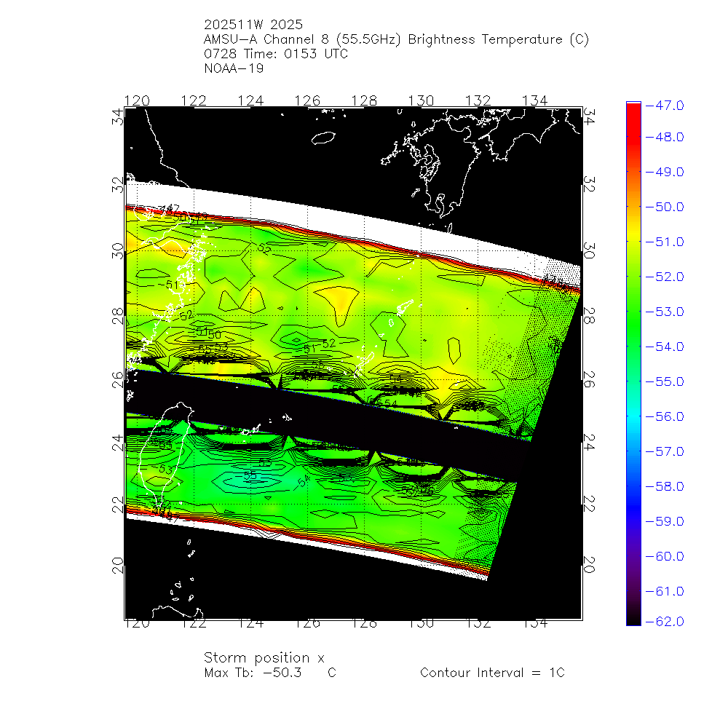This screenshot has height=728, width=728.
Task: Click the -49.0 colorbar label
Action: pyautogui.click(x=665, y=172)
